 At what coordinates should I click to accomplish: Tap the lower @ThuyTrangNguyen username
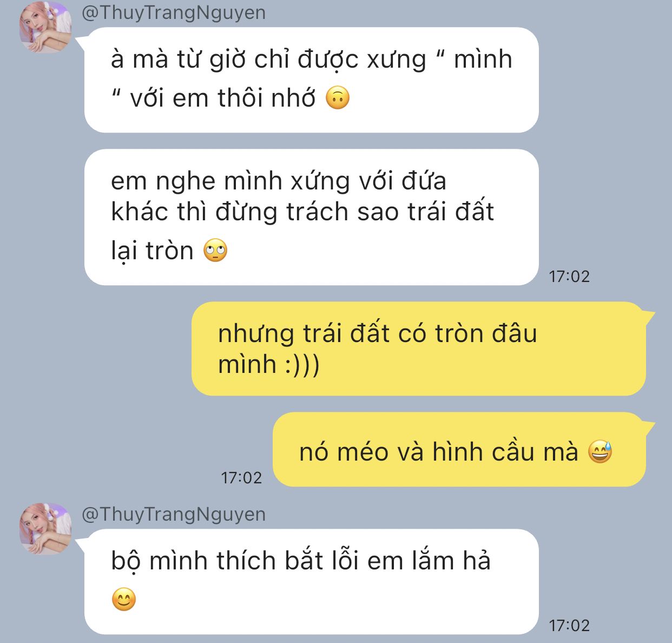point(174,514)
